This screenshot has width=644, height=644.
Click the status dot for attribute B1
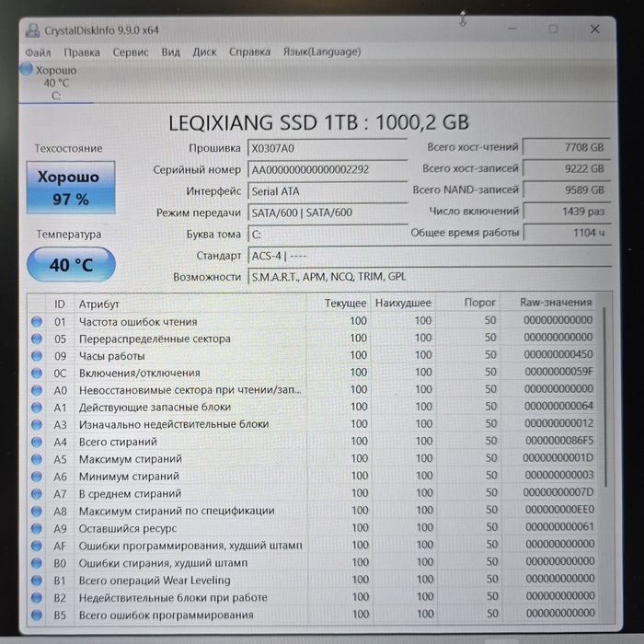point(37,581)
